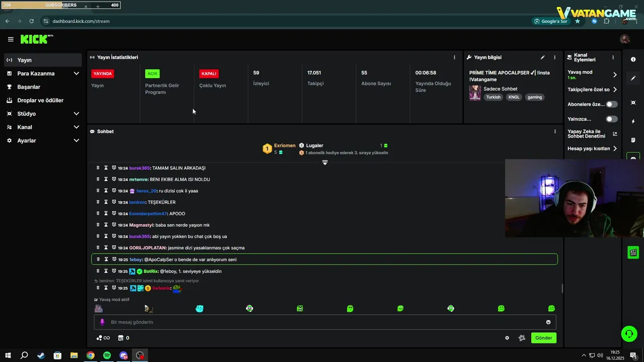644x362 pixels.
Task: Click the channel points infinity icon
Action: coord(103,338)
